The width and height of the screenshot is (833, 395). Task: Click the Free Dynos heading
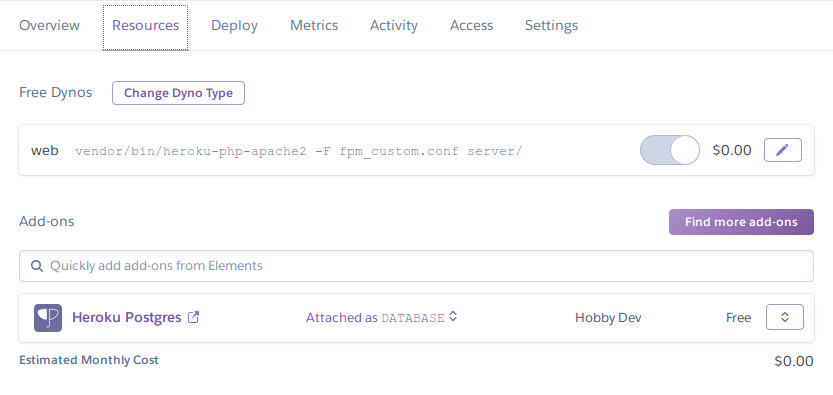point(56,92)
